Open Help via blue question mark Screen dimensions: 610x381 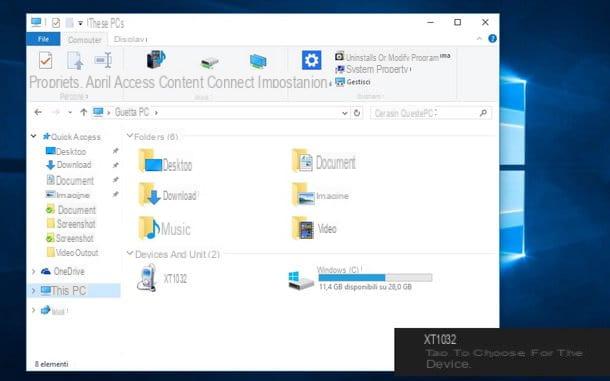(492, 39)
